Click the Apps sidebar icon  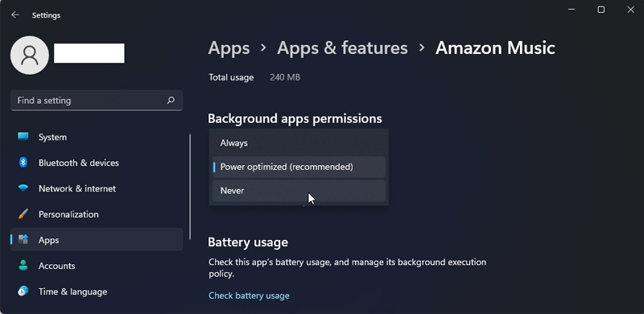(23, 240)
